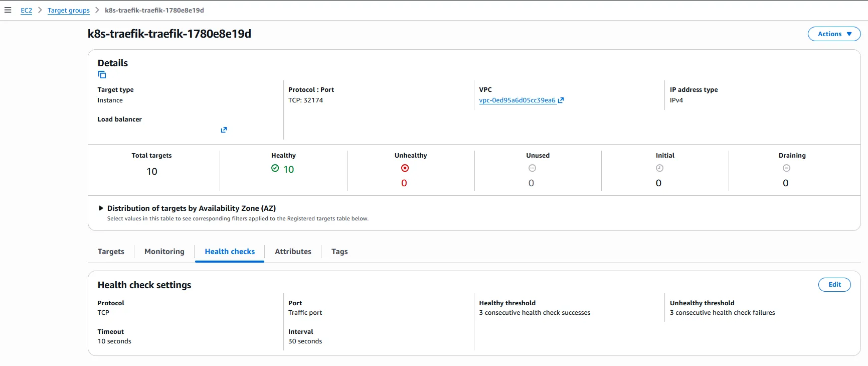Click the unused targets count 0
The image size is (868, 366).
pyautogui.click(x=532, y=183)
